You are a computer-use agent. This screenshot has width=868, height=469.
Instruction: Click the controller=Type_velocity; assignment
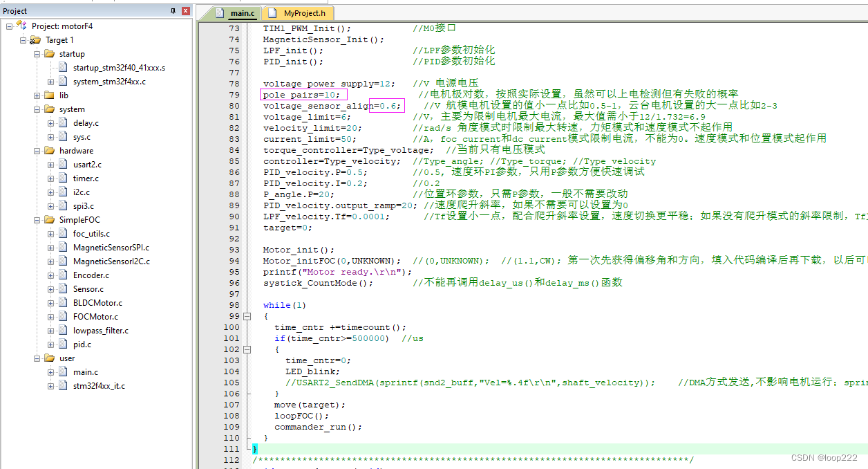[x=332, y=161]
